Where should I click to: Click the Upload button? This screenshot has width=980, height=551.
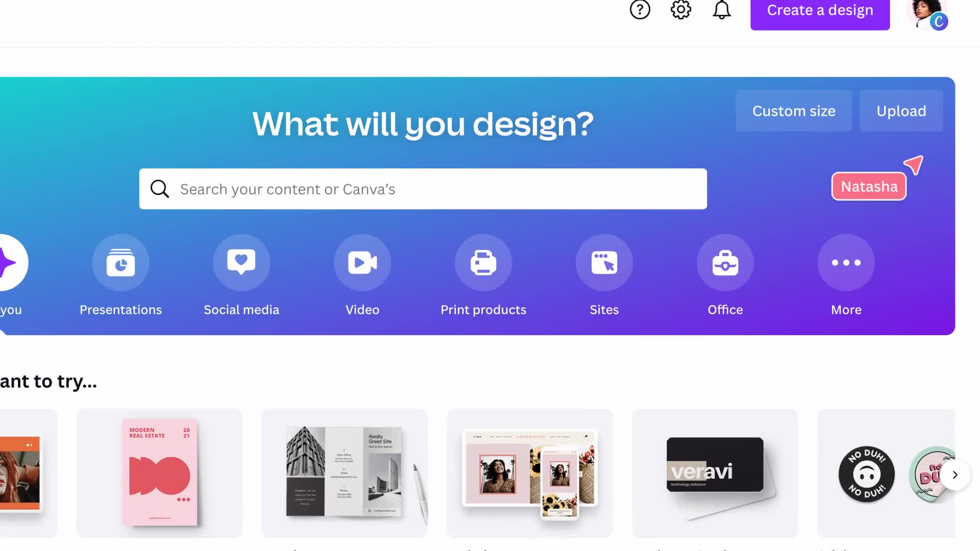pyautogui.click(x=901, y=110)
